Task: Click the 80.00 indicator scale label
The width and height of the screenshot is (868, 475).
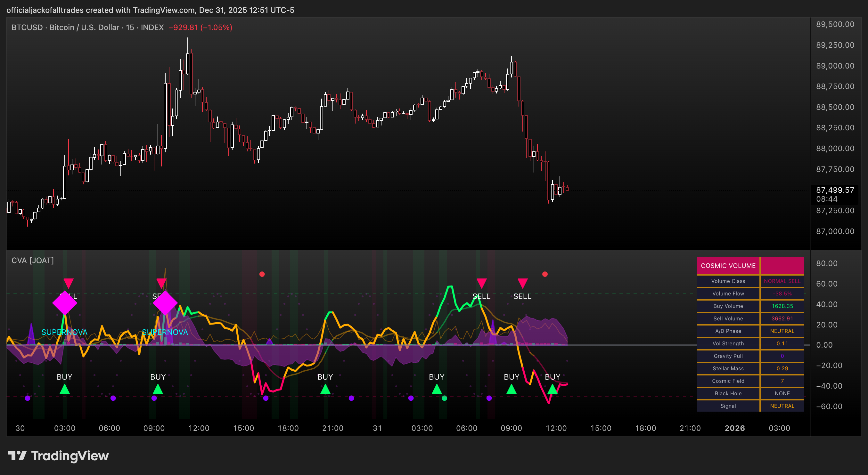Action: [827, 263]
